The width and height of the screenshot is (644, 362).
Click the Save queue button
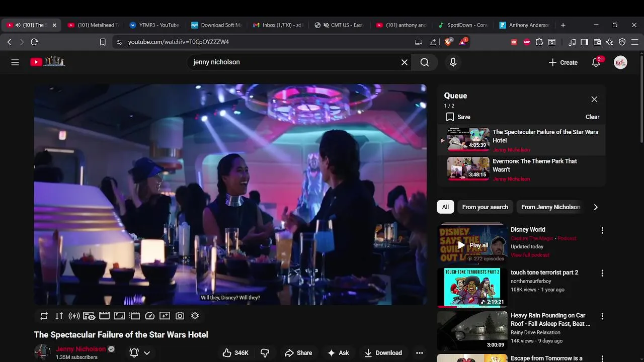458,117
